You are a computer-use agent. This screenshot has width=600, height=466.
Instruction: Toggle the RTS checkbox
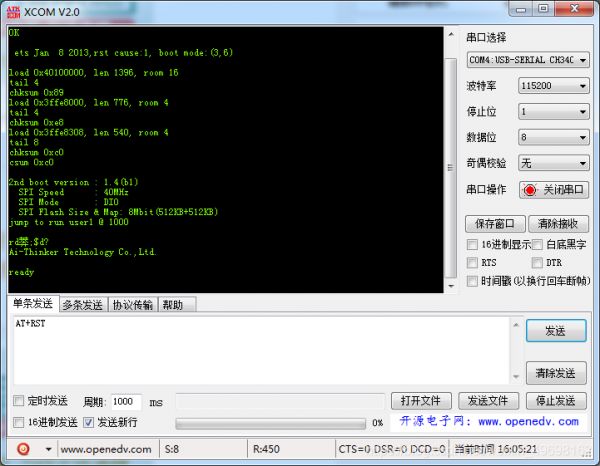pos(473,262)
